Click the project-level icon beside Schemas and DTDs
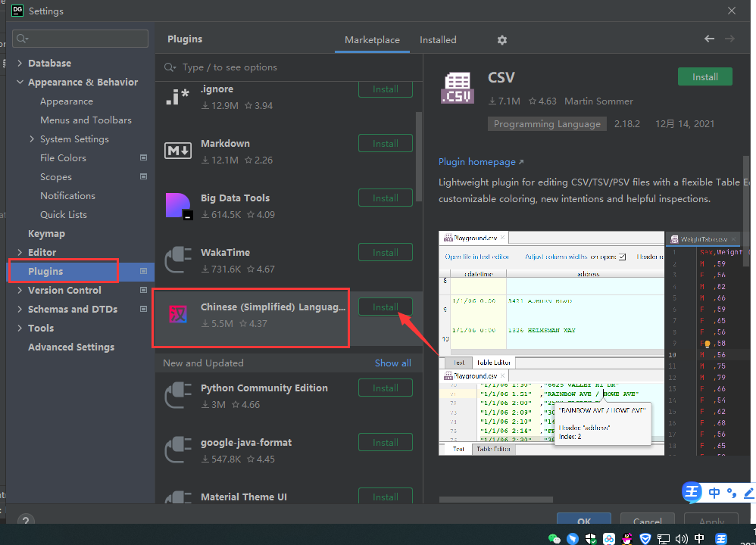The image size is (756, 545). coord(143,309)
